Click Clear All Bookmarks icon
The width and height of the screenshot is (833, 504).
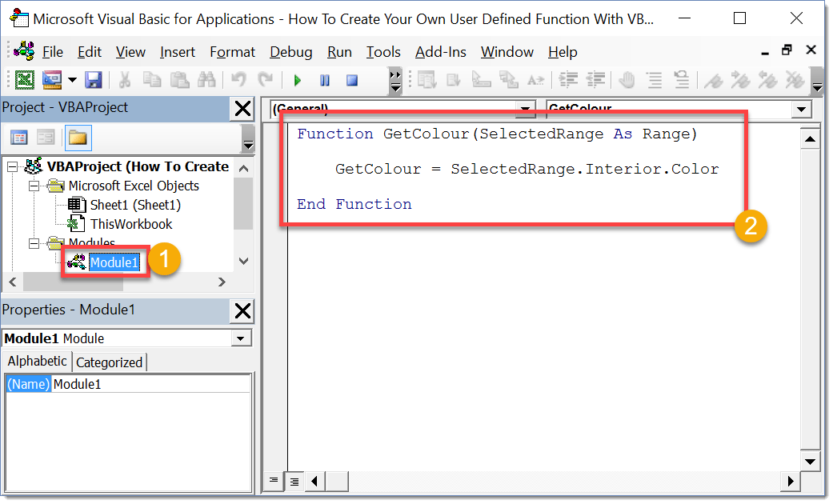coord(795,80)
